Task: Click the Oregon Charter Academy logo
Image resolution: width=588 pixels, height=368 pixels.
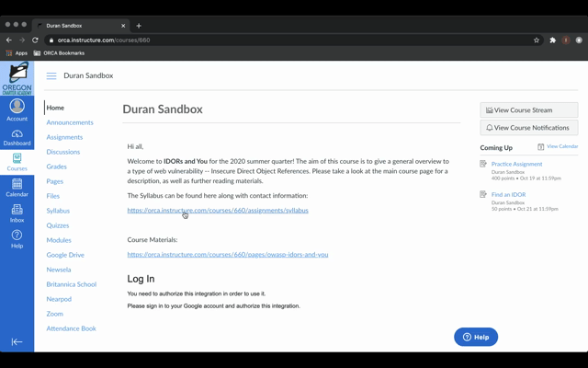Action: [x=17, y=78]
